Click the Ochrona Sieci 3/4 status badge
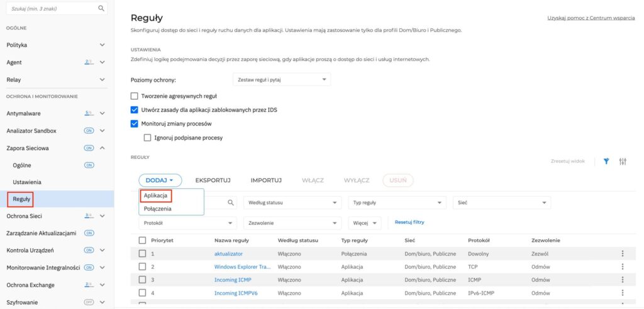This screenshot has height=309, width=644. coord(89,215)
